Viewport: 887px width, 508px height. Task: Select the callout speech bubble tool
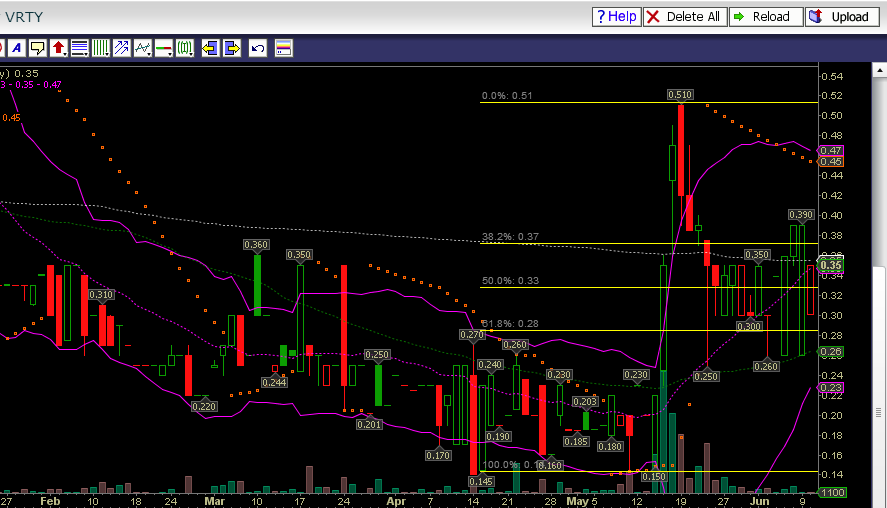[37, 48]
